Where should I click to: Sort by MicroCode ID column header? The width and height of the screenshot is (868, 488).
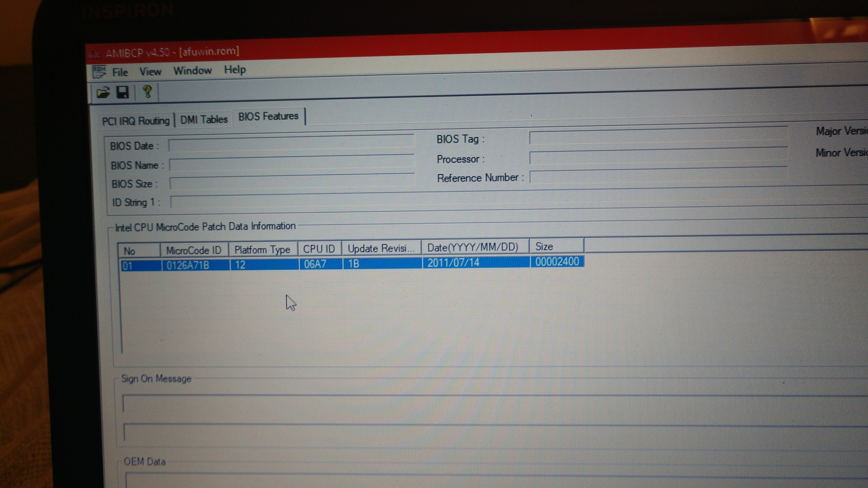[x=194, y=250]
